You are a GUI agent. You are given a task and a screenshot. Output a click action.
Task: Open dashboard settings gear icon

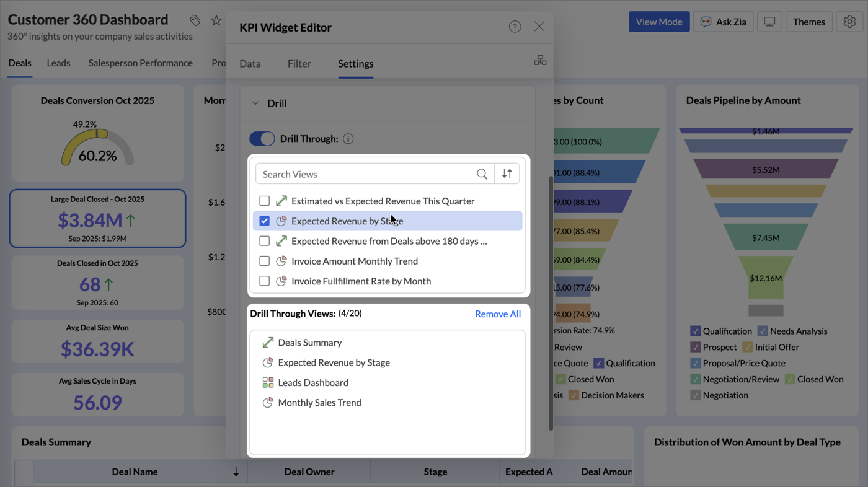click(x=849, y=22)
